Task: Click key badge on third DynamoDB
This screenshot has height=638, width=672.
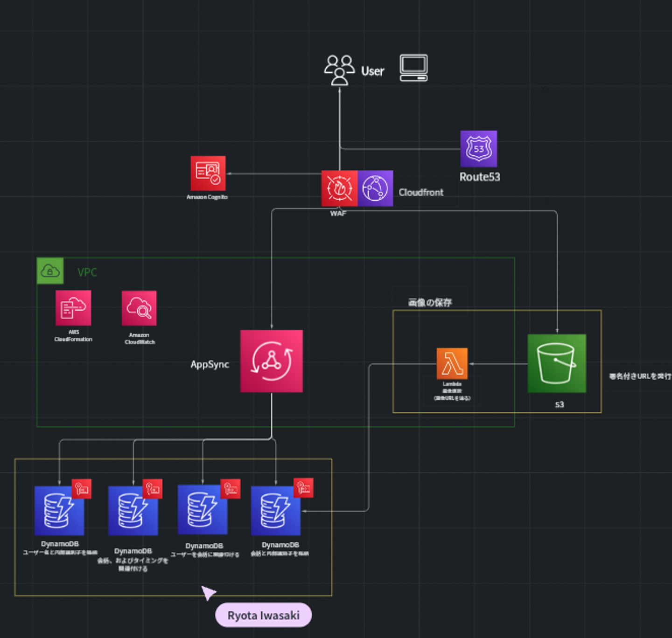Action: point(230,489)
